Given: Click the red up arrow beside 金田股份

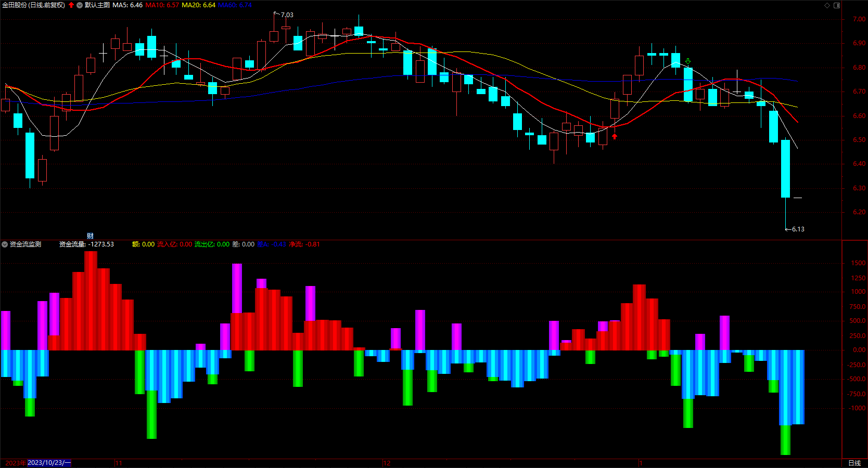Looking at the screenshot, I should [71, 5].
